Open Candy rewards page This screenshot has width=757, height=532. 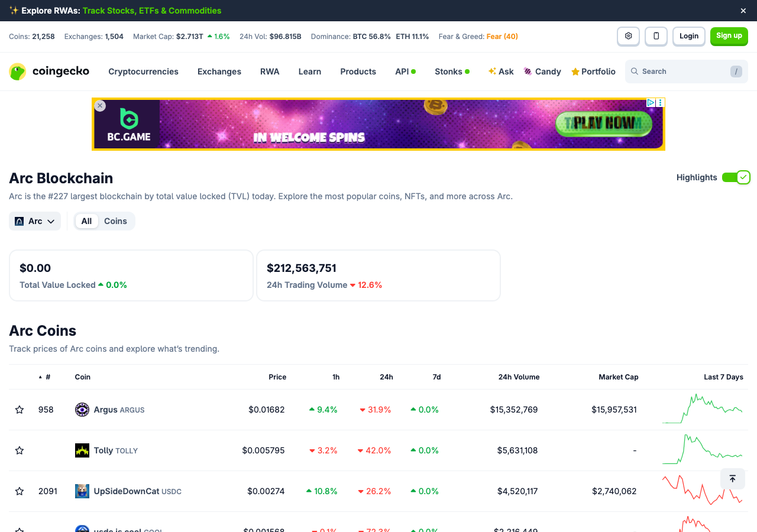[542, 72]
